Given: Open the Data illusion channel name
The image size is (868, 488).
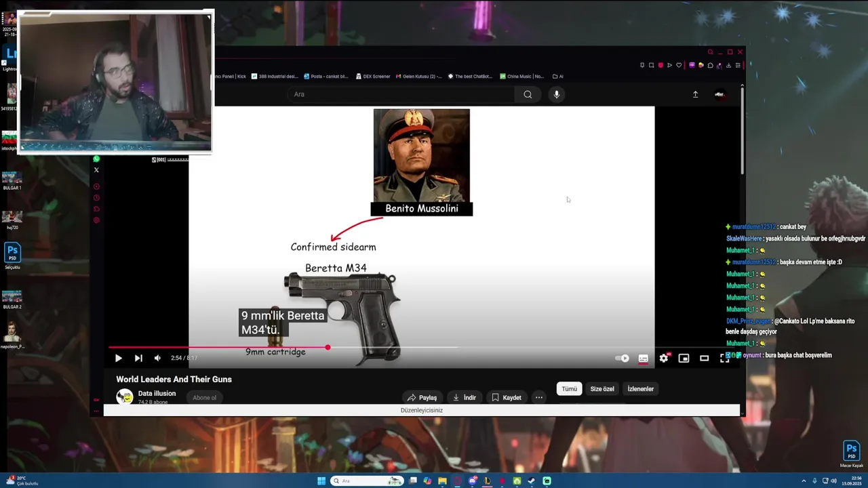Looking at the screenshot, I should 157,394.
